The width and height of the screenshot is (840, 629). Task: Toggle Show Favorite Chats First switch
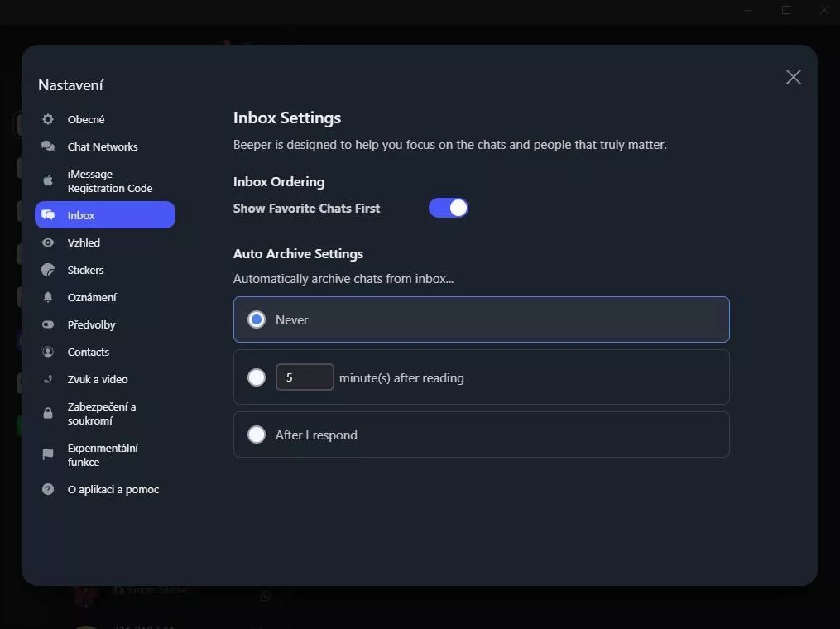(449, 208)
